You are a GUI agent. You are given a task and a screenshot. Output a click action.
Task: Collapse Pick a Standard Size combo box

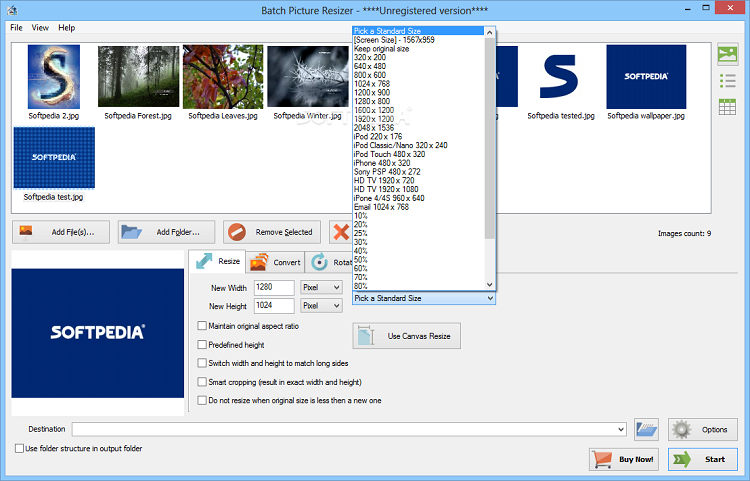424,298
